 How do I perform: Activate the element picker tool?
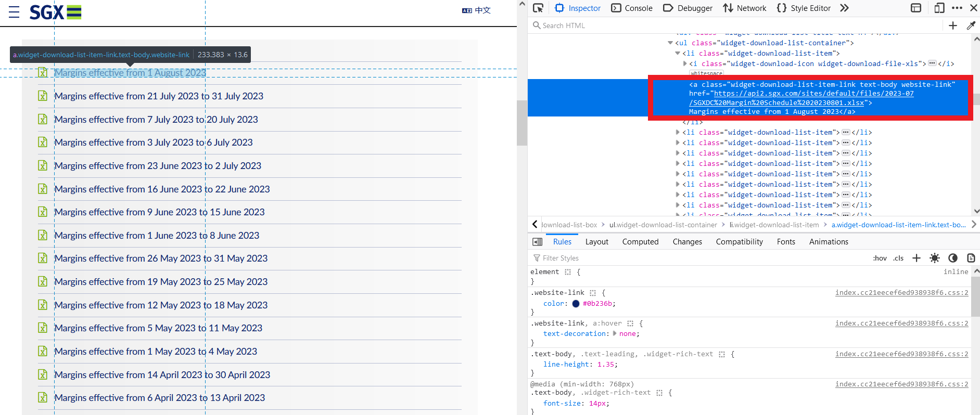point(538,8)
